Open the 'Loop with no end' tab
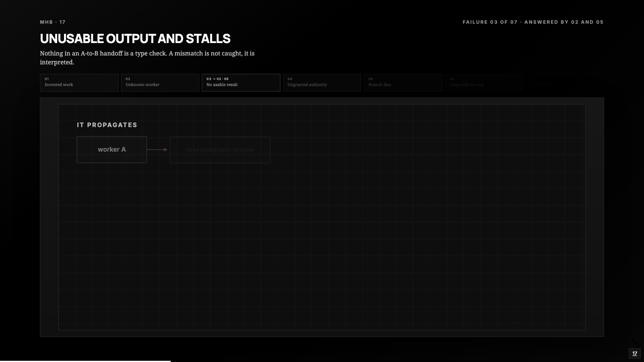 tap(484, 82)
